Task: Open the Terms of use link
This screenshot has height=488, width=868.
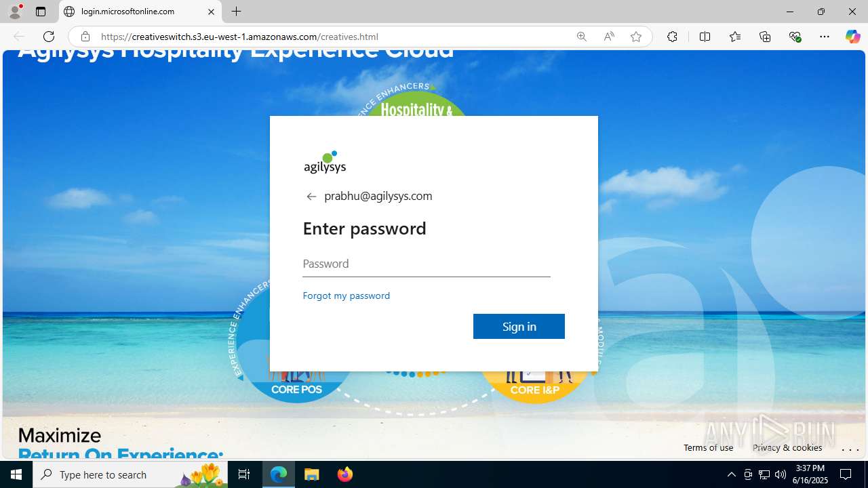Action: coord(708,447)
